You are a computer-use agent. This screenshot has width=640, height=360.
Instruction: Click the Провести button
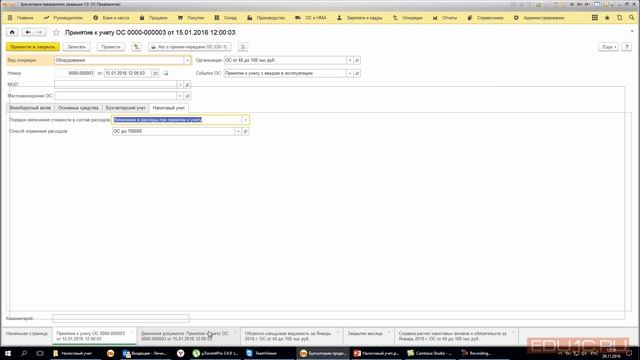point(111,47)
